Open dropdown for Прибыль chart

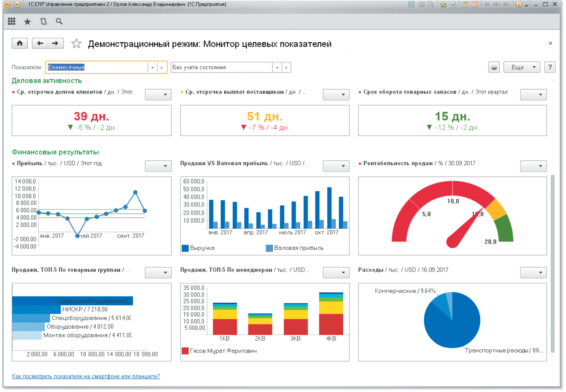158,166
